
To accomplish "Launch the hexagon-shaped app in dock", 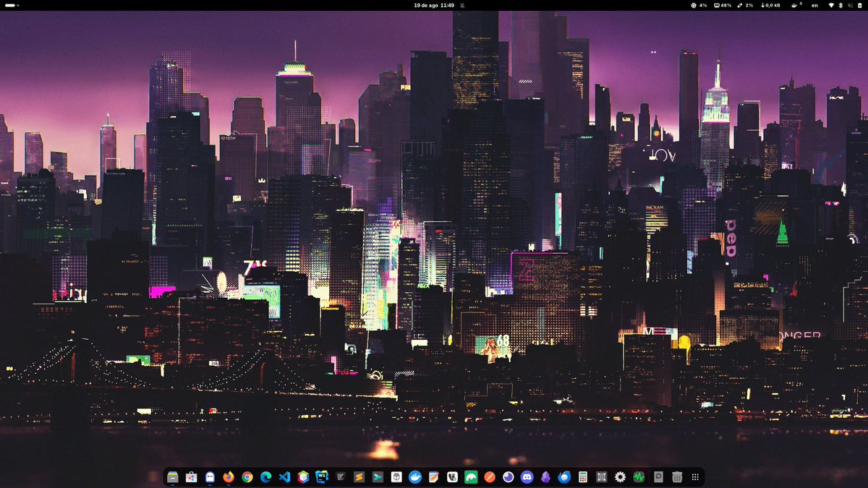I will click(303, 477).
